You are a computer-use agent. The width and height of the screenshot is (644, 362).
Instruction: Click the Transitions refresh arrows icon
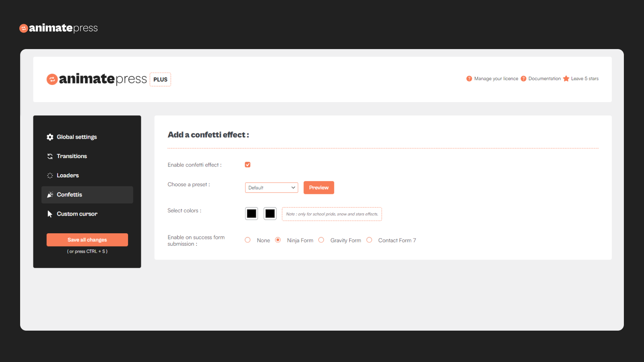tap(50, 156)
